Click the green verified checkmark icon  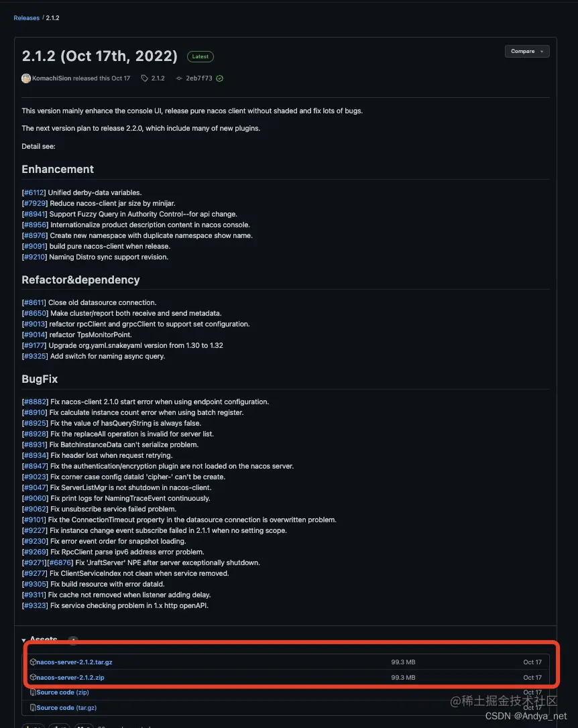219,78
